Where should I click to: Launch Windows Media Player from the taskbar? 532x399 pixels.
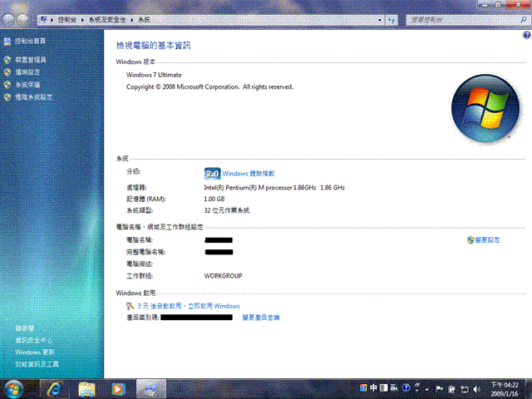[x=118, y=389]
